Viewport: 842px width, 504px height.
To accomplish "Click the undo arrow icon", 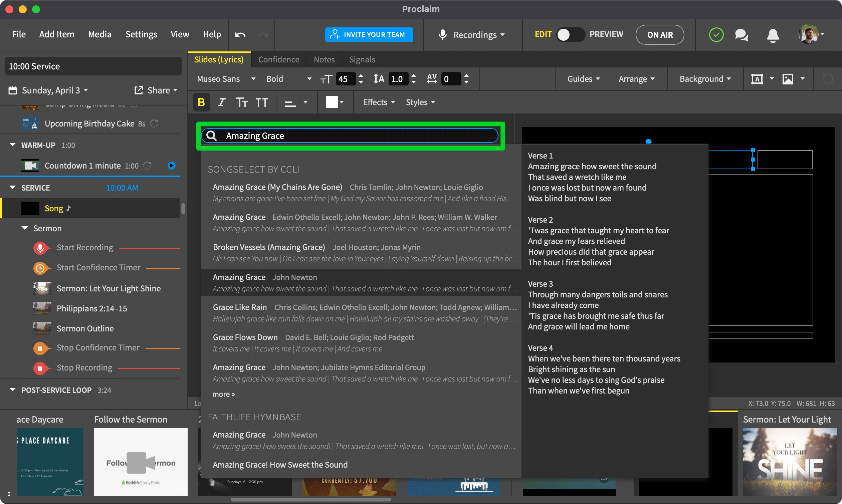I will coord(240,35).
